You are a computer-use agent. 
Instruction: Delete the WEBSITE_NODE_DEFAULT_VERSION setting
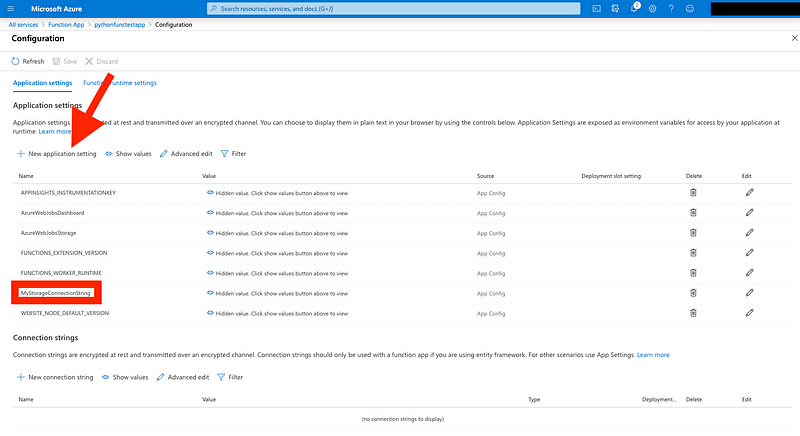pyautogui.click(x=693, y=312)
